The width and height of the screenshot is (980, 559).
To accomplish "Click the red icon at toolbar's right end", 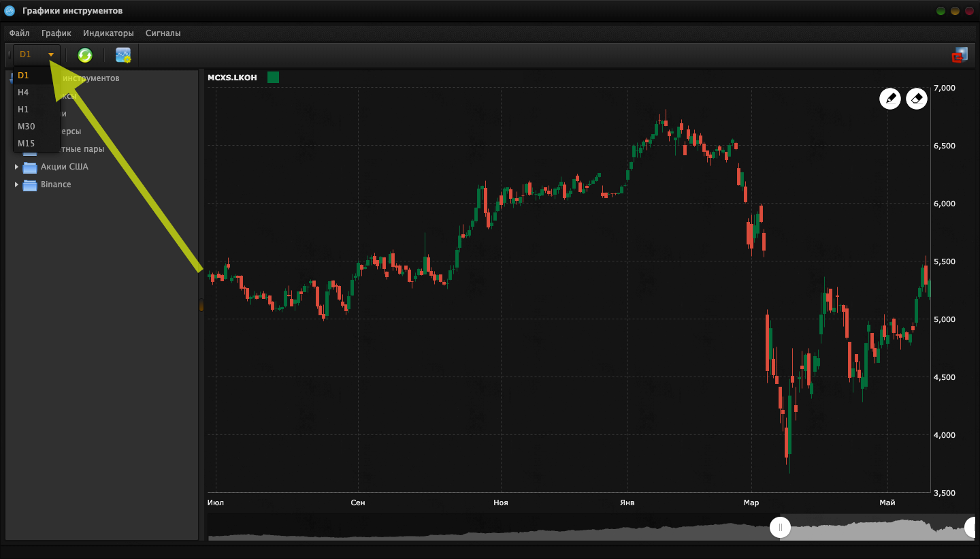I will (x=960, y=55).
